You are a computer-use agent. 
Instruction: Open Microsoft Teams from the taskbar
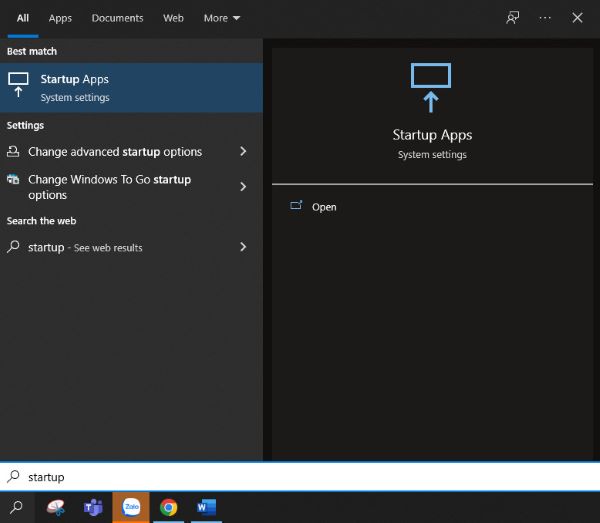[93, 507]
